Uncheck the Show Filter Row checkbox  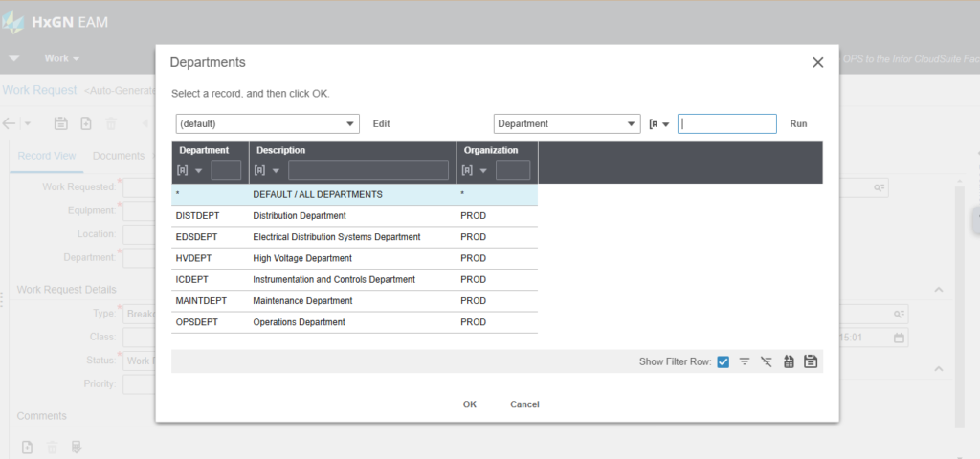pyautogui.click(x=724, y=361)
